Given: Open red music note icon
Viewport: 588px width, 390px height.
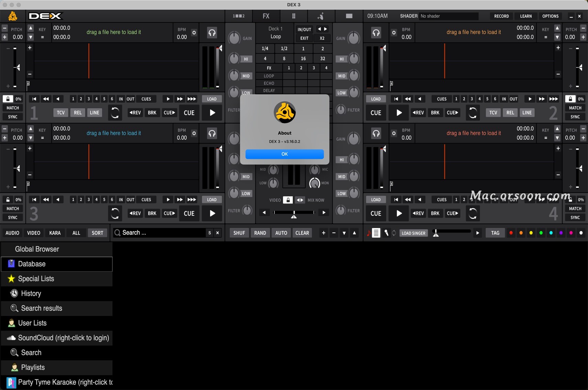Looking at the screenshot, I should pos(369,233).
